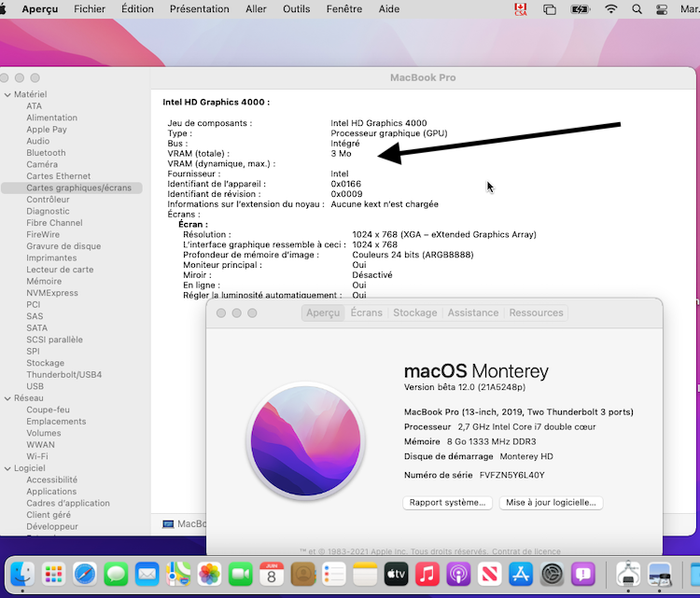
Task: Click Mise à jour logicielle… button
Action: pyautogui.click(x=551, y=503)
